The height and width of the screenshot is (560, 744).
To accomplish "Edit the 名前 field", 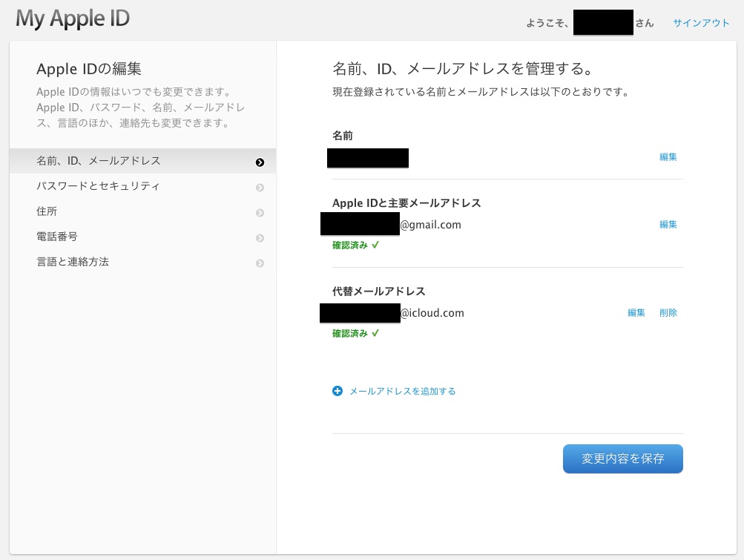I will tap(668, 157).
